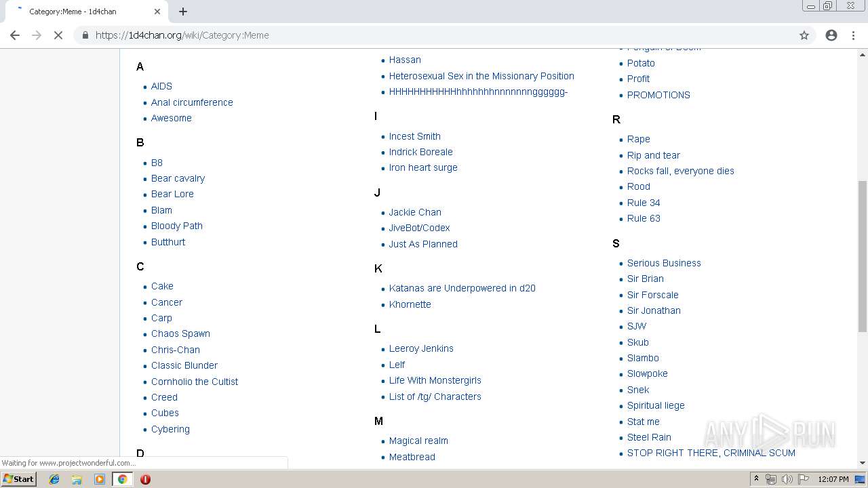Open the Jackie Chan link

click(x=415, y=212)
